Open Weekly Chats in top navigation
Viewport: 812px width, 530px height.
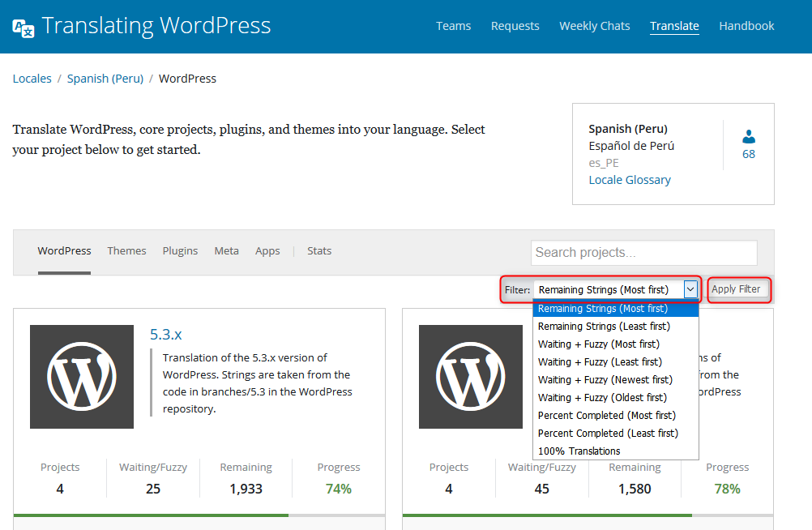click(594, 26)
